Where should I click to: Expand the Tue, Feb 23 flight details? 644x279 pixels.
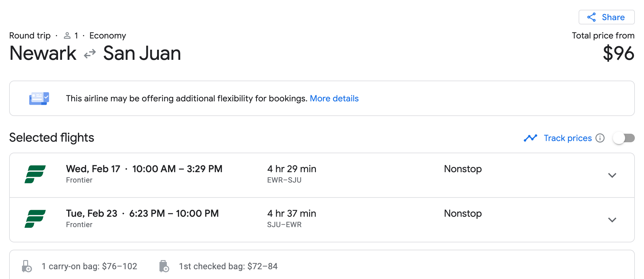612,220
